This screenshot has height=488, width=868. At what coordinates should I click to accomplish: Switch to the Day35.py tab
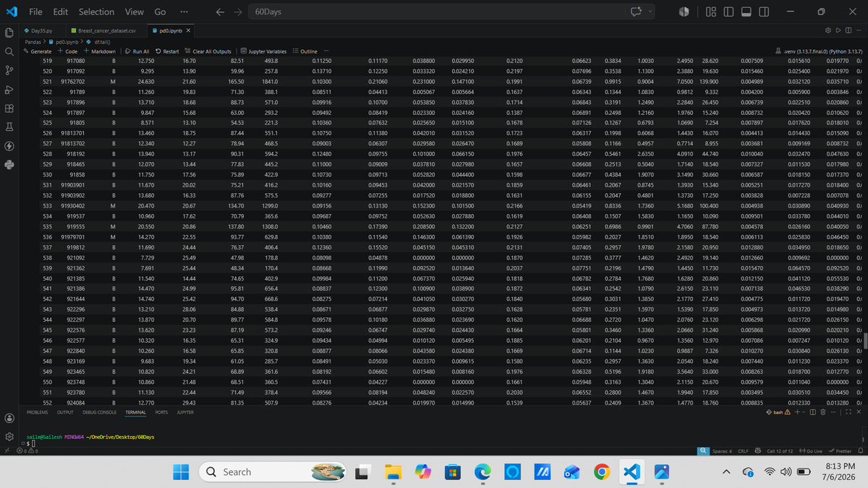[42, 30]
